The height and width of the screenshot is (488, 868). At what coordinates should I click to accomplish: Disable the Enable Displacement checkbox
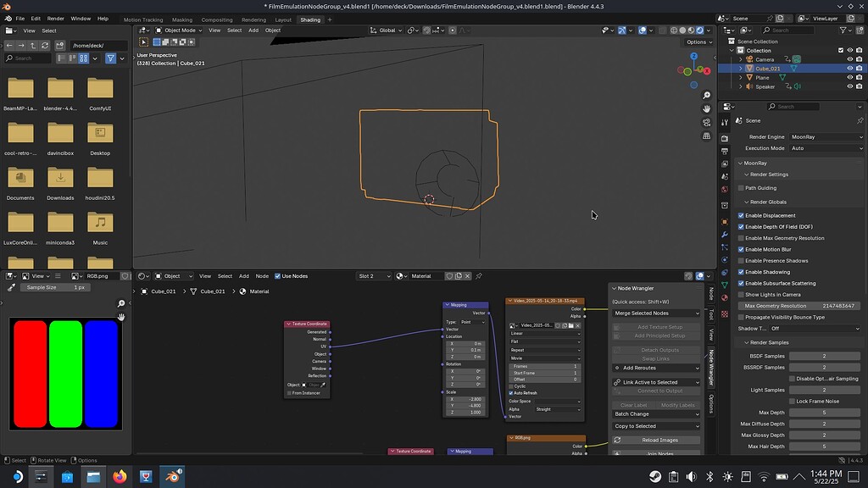tap(741, 215)
